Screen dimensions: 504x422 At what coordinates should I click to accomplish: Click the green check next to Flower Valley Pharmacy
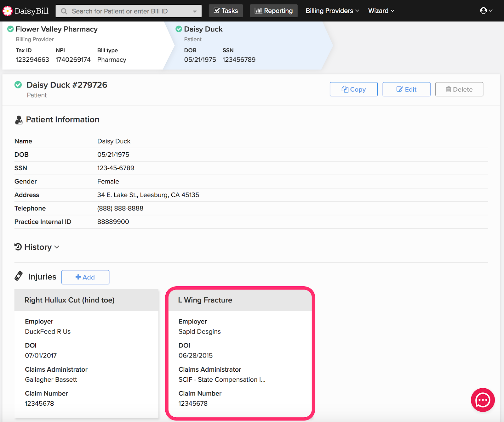point(10,29)
